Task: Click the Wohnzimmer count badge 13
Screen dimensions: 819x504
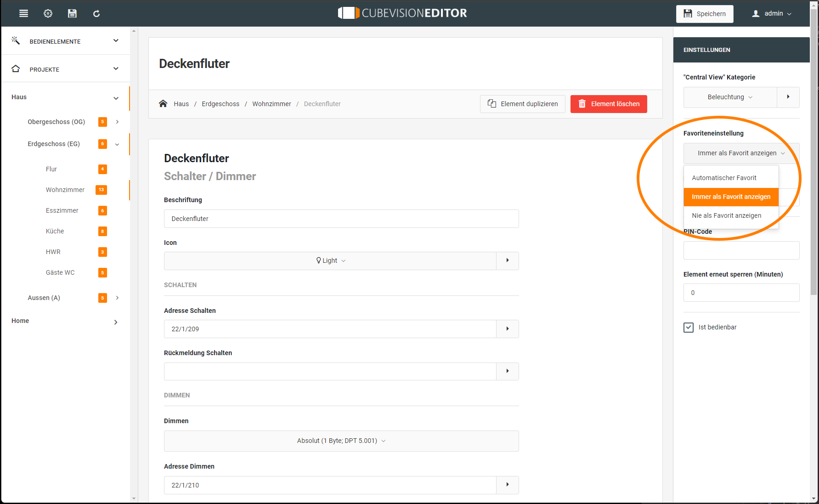Action: point(102,190)
